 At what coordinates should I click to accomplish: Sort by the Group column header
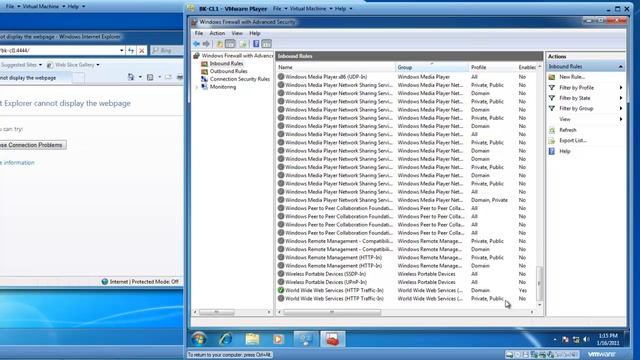432,67
